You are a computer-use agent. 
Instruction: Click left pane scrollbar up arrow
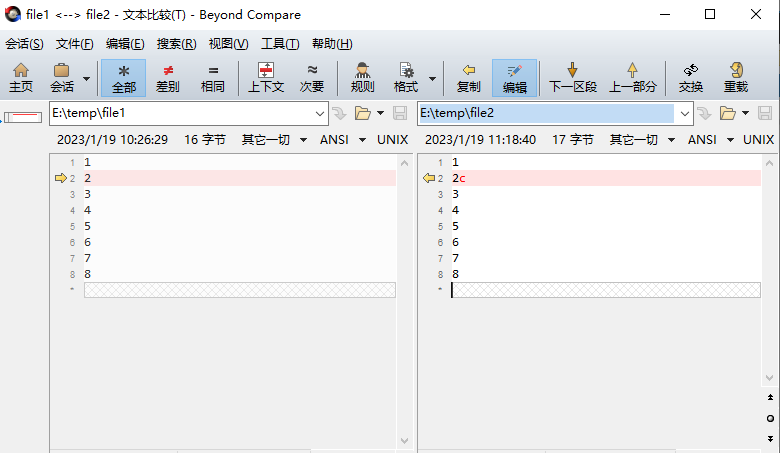[x=404, y=163]
